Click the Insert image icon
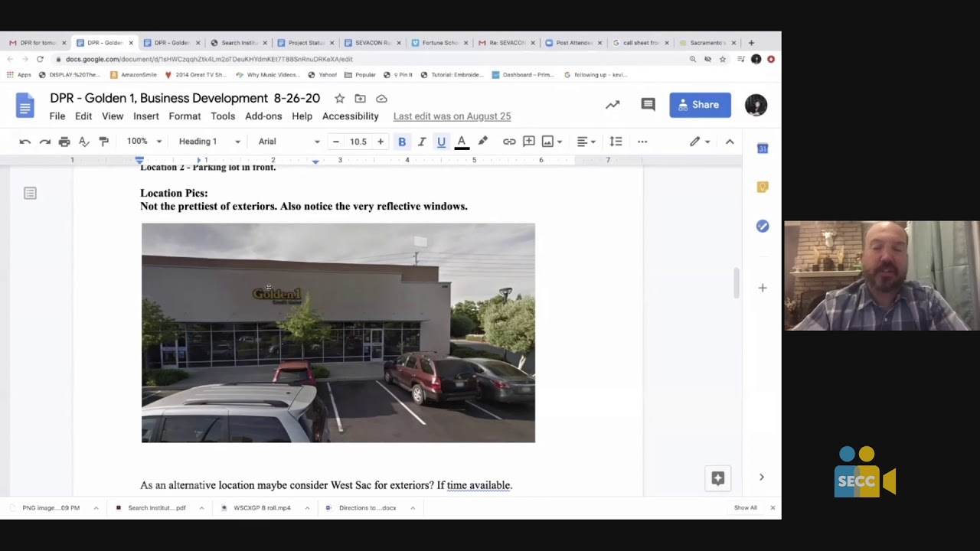The width and height of the screenshot is (980, 551). click(547, 142)
